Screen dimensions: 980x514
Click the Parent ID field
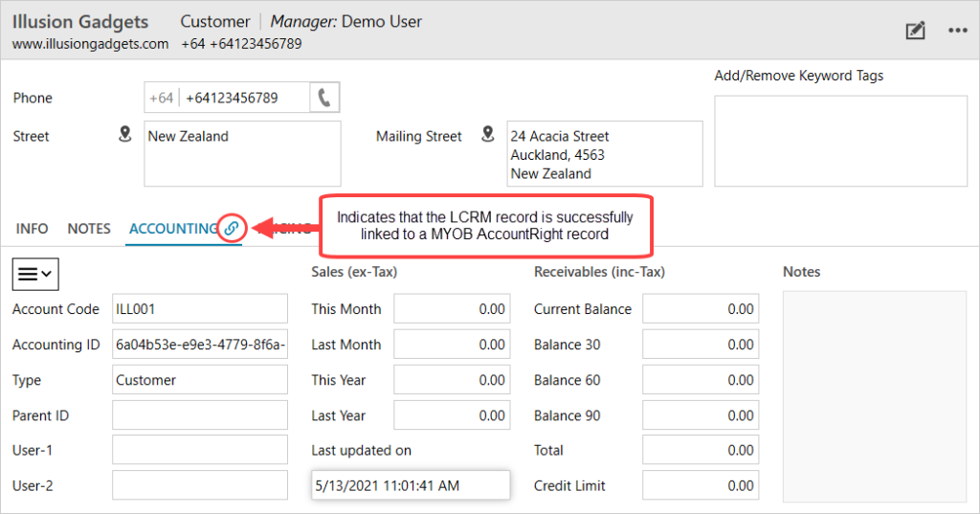coord(199,415)
